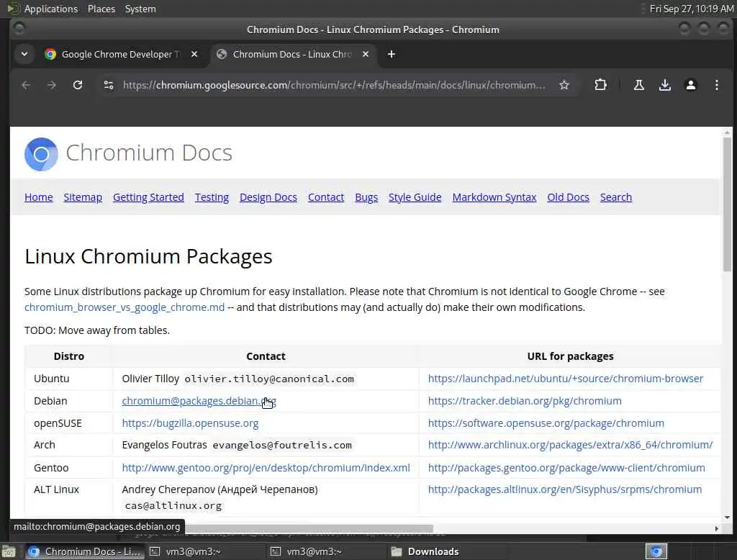737x560 pixels.
Task: Click evangelos@foutrelis.com text
Action: (282, 446)
